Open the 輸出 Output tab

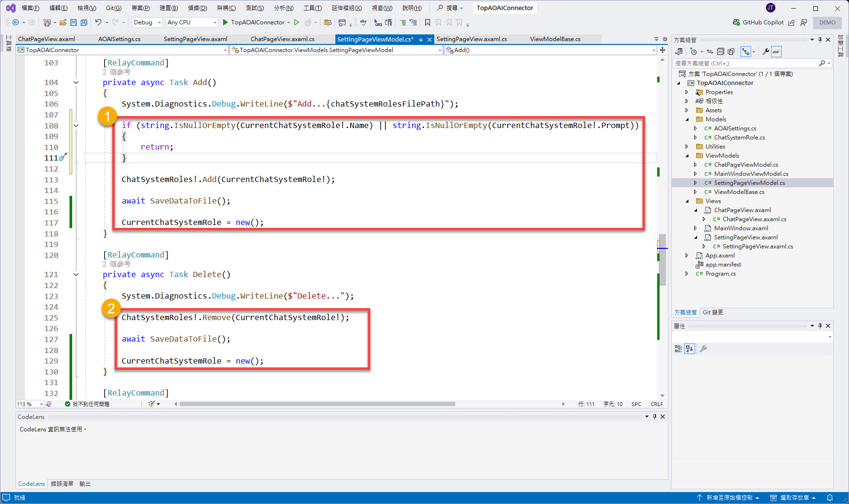(85, 484)
